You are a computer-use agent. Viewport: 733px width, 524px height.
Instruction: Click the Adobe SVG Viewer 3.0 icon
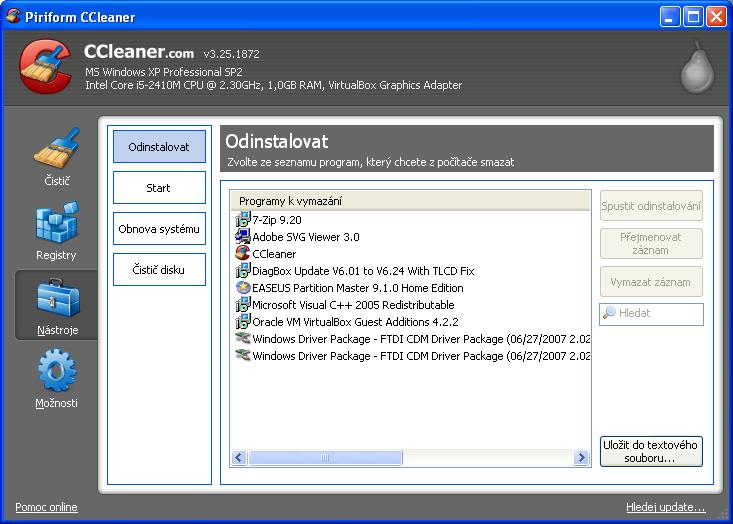point(242,237)
